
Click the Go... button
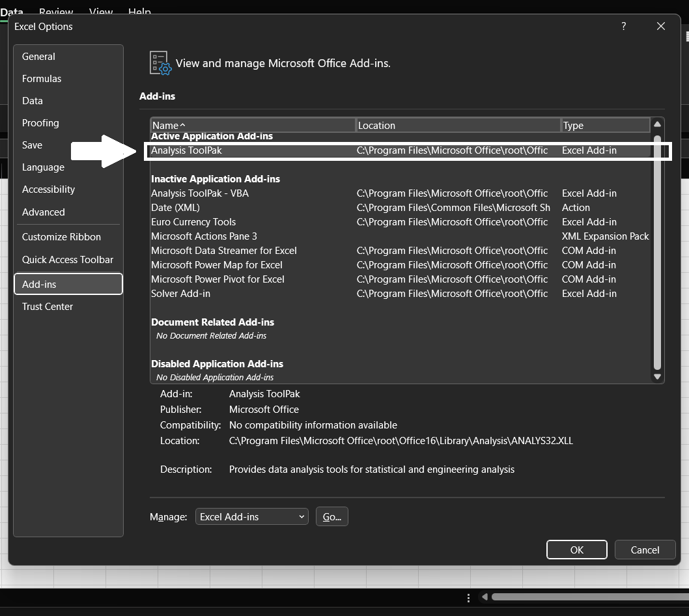[x=331, y=517]
